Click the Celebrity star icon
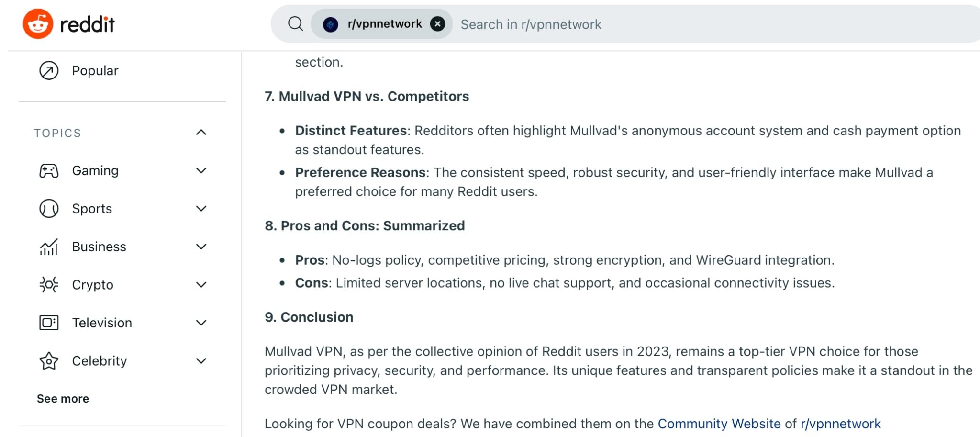The image size is (980, 437). [49, 361]
